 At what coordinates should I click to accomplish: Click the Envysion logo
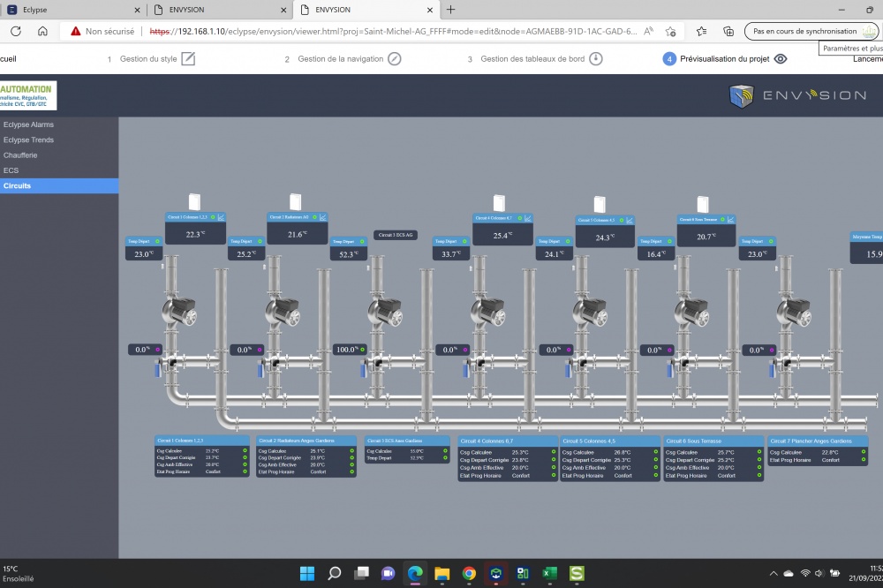(798, 95)
